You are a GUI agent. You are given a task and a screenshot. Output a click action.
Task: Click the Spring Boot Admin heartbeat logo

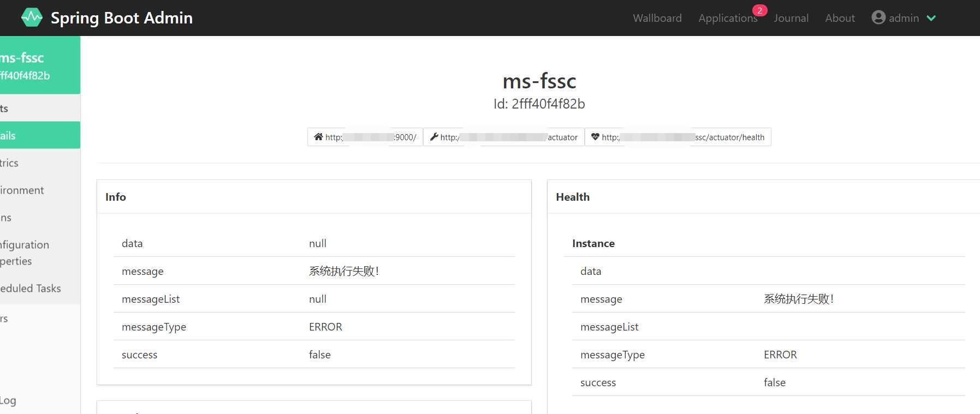click(x=32, y=17)
